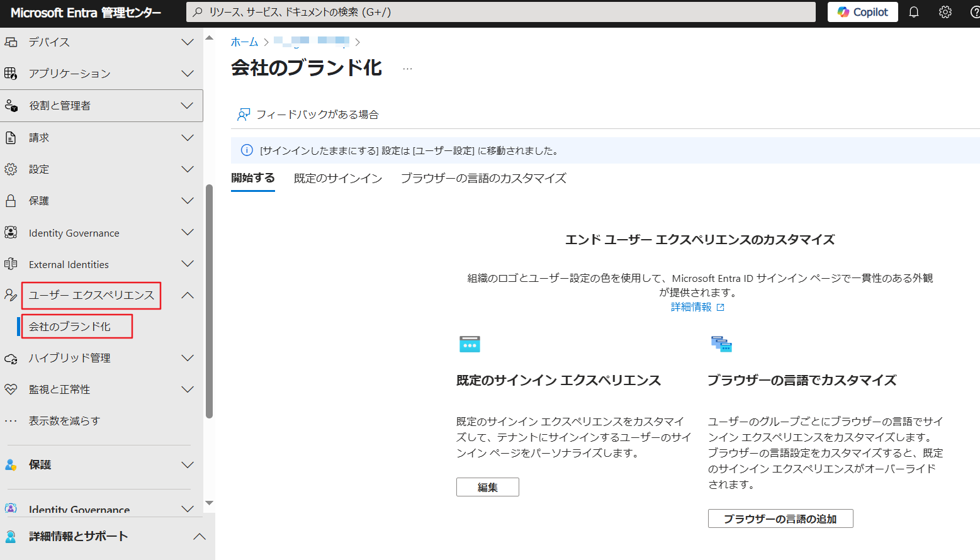Click the Protection (保護) lock icon
Viewport: 980px width, 560px height.
pos(11,201)
